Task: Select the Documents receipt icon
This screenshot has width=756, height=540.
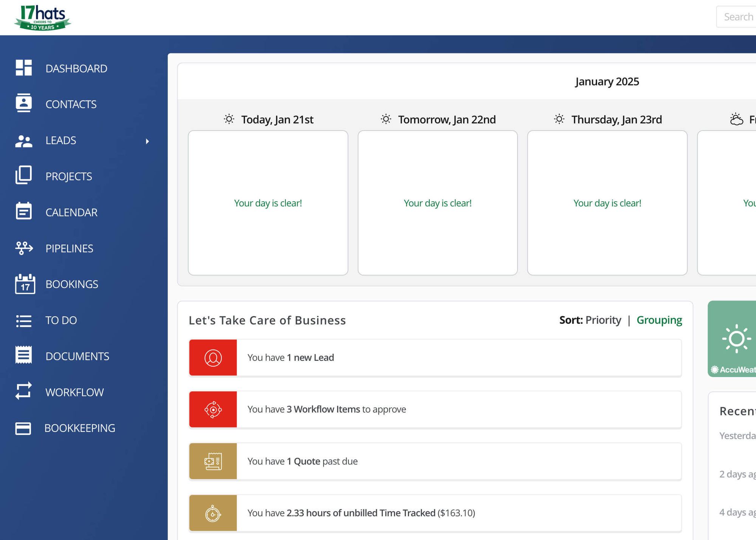Action: click(x=23, y=356)
